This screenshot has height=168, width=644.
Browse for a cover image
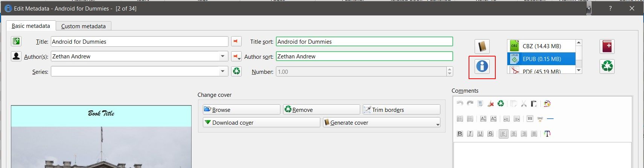pyautogui.click(x=241, y=110)
